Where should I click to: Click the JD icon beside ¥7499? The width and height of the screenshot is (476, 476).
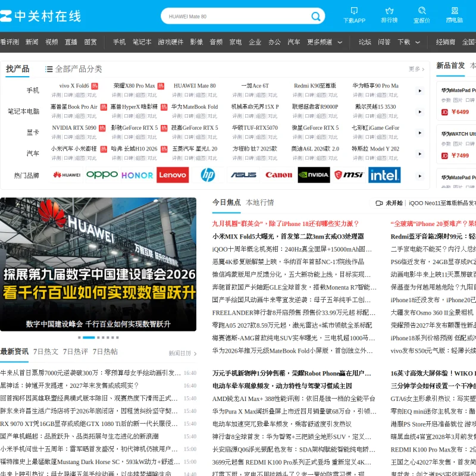coord(444,156)
